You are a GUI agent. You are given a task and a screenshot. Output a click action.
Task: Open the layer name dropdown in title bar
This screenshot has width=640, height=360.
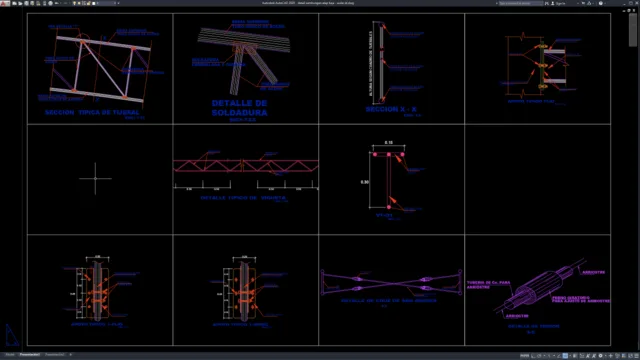point(107,3)
